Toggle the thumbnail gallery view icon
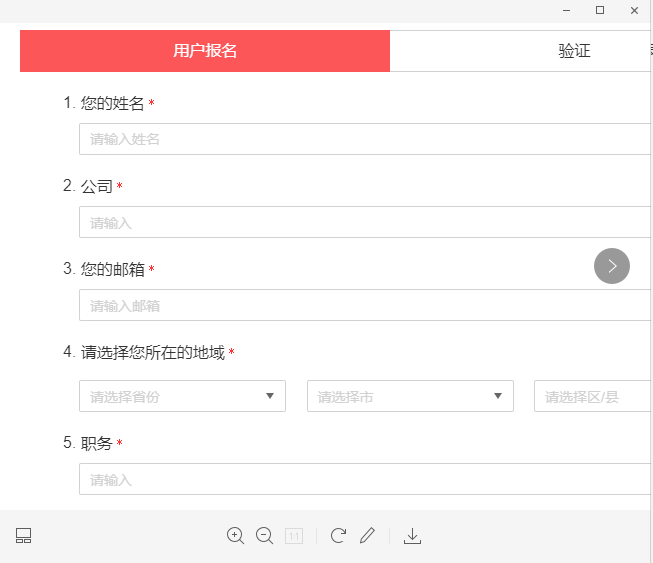Image resolution: width=653 pixels, height=563 pixels. [24, 536]
